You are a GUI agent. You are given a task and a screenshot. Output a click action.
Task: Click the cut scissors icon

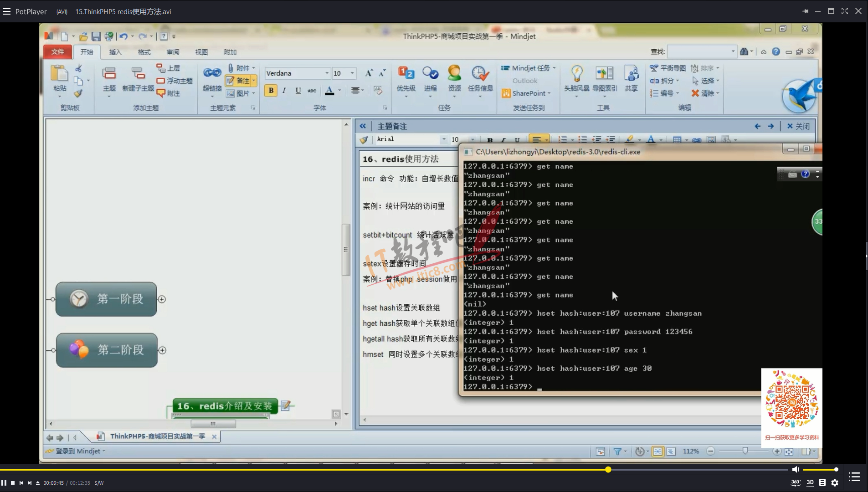(x=78, y=68)
